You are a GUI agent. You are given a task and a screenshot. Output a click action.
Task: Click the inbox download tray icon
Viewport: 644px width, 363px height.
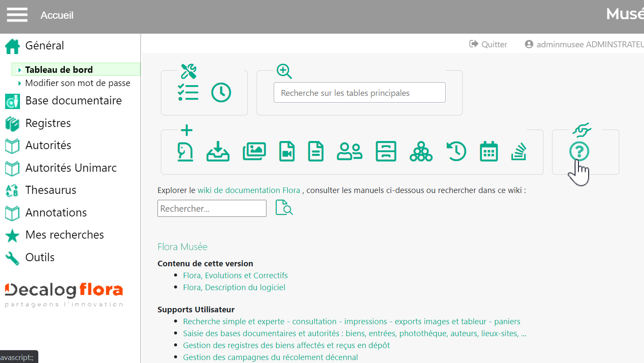point(218,152)
